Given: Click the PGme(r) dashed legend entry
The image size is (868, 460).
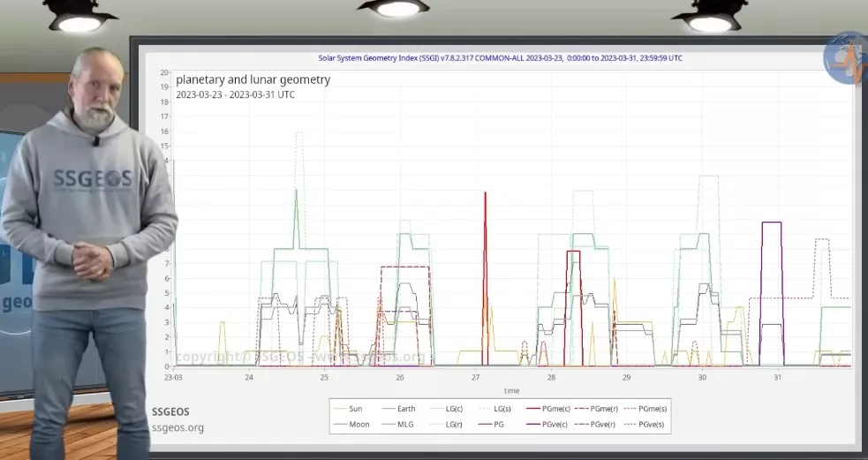Looking at the screenshot, I should [x=604, y=409].
